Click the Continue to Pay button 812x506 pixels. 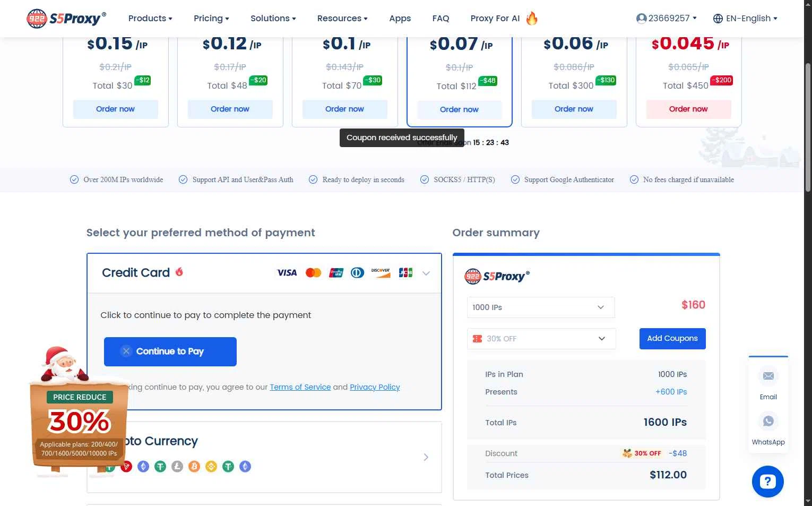click(x=170, y=351)
